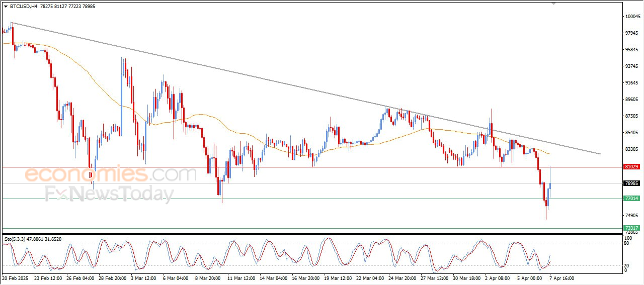
Task: Click the 93745 price axis label
Action: [632, 66]
